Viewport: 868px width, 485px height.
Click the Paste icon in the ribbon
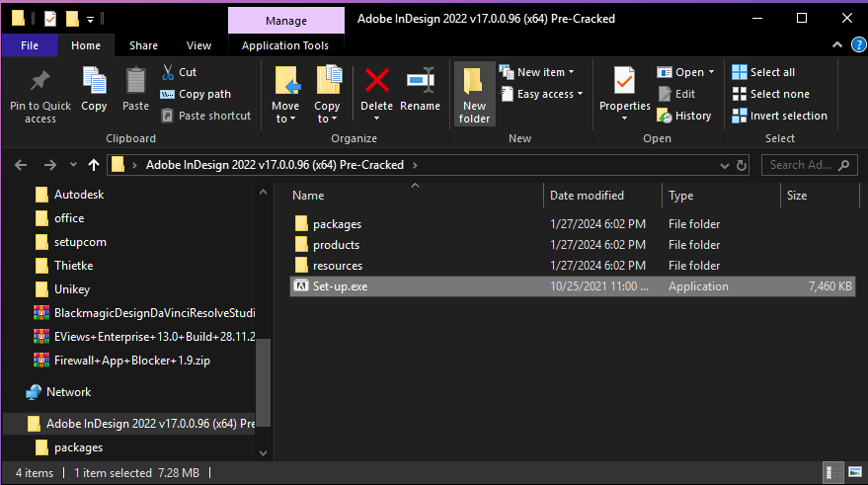coord(136,83)
